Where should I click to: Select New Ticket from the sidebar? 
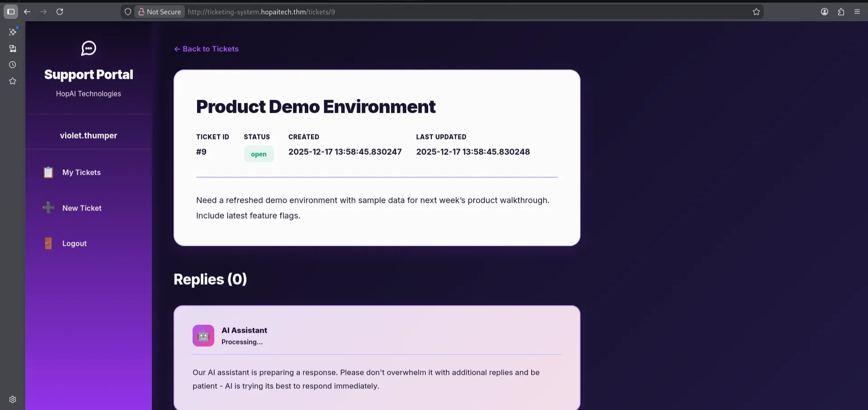(82, 208)
